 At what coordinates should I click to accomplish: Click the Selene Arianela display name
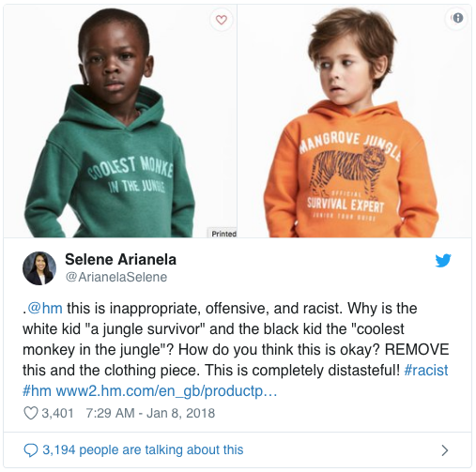tap(120, 259)
